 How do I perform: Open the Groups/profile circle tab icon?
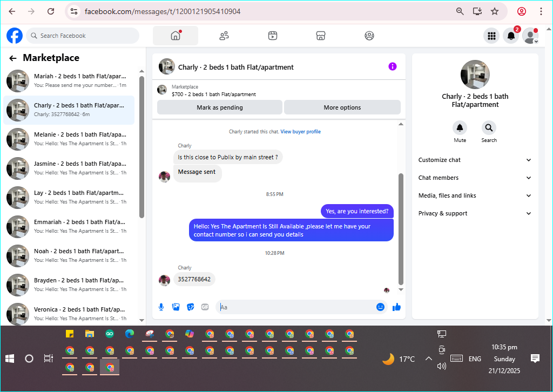click(x=369, y=36)
